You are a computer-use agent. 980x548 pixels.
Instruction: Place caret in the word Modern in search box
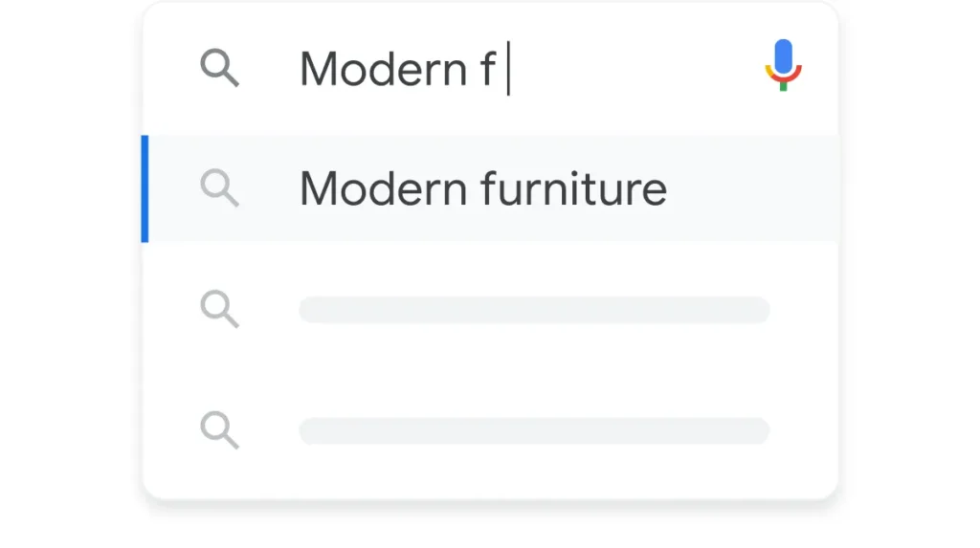point(383,68)
